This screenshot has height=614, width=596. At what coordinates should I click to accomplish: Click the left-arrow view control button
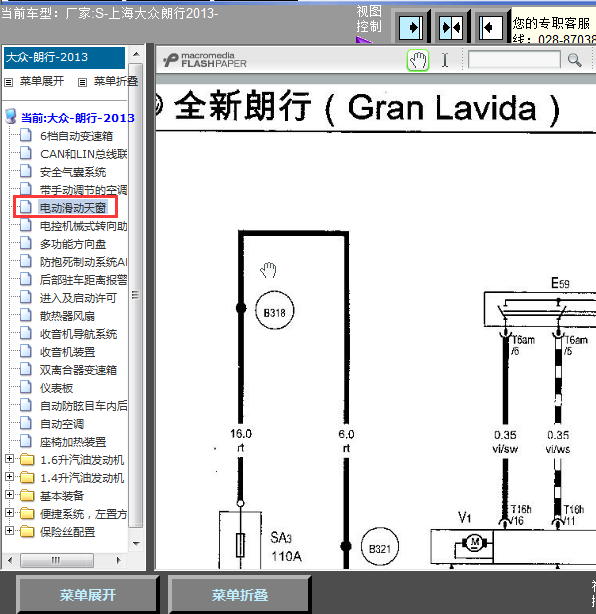(491, 27)
